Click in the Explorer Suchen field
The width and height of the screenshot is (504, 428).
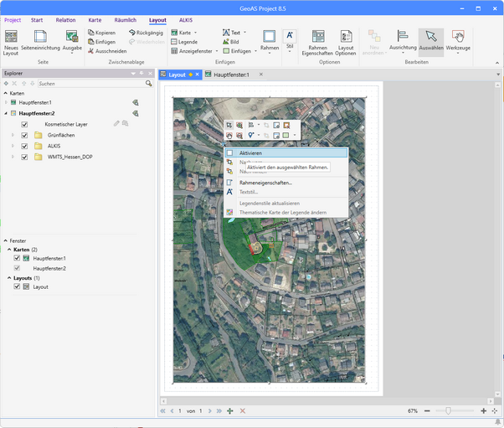click(x=91, y=84)
